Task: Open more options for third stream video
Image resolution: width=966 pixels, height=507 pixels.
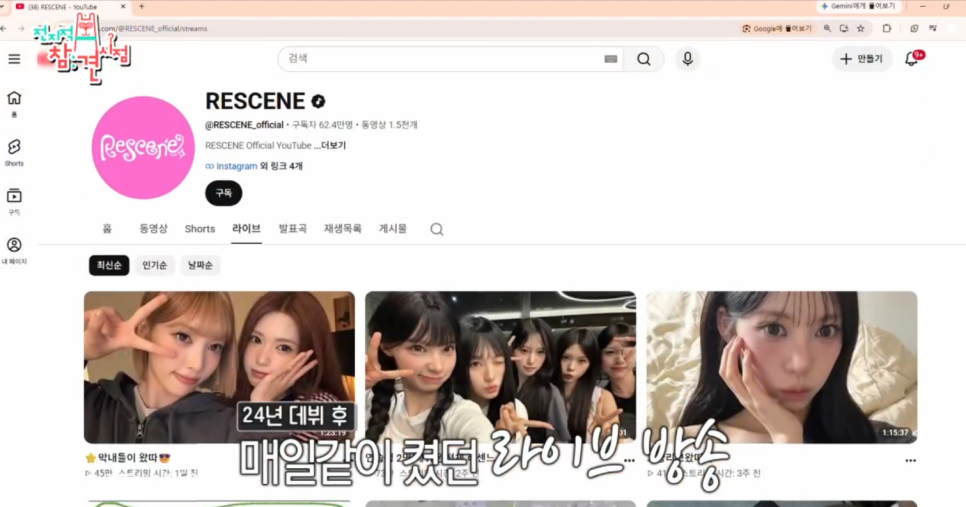Action: (911, 461)
